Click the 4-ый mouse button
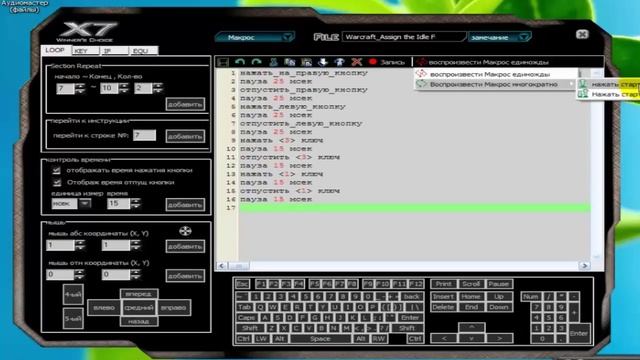 pyautogui.click(x=73, y=294)
